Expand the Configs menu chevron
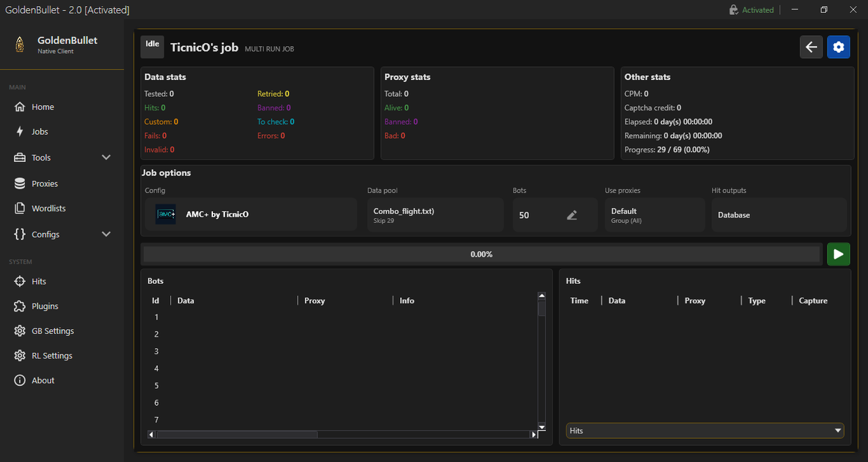The width and height of the screenshot is (868, 462). (x=106, y=234)
